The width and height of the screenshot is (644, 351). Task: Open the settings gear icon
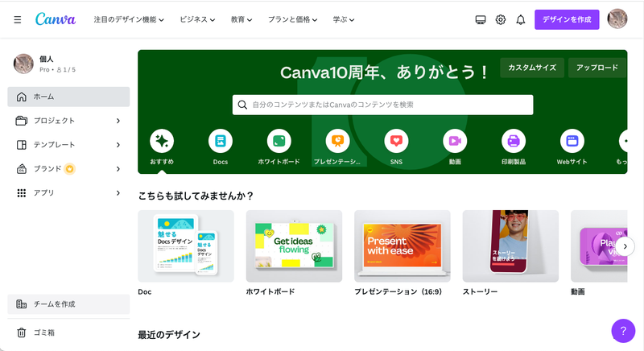(500, 19)
